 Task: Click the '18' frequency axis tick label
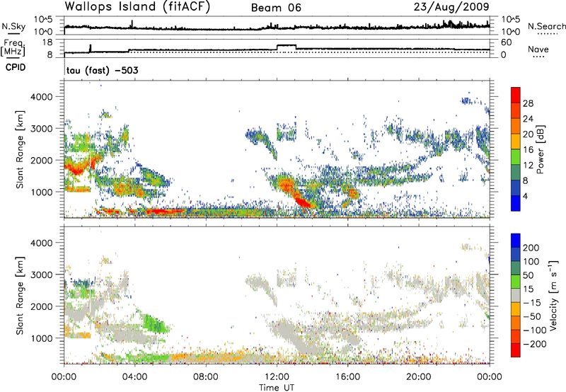point(47,42)
